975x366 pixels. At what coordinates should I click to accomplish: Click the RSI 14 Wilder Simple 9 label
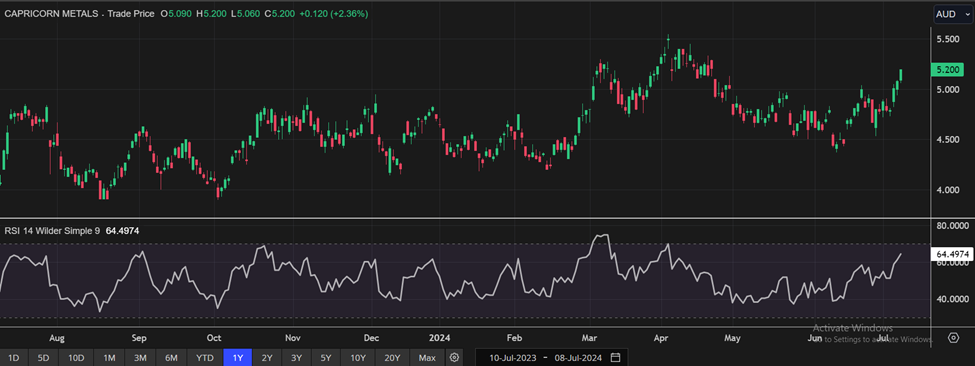pos(53,231)
